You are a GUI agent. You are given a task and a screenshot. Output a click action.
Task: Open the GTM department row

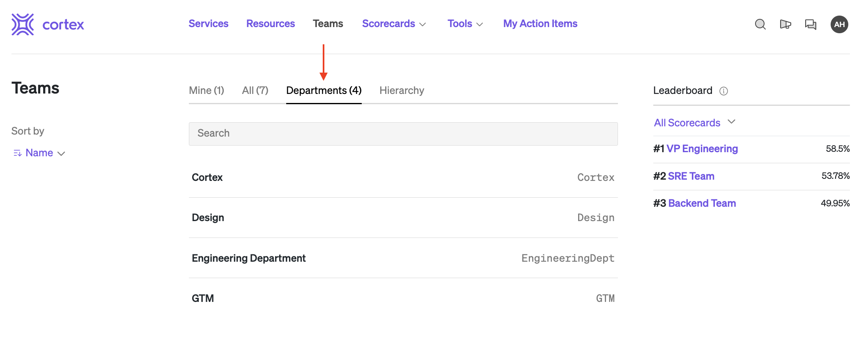pyautogui.click(x=403, y=298)
